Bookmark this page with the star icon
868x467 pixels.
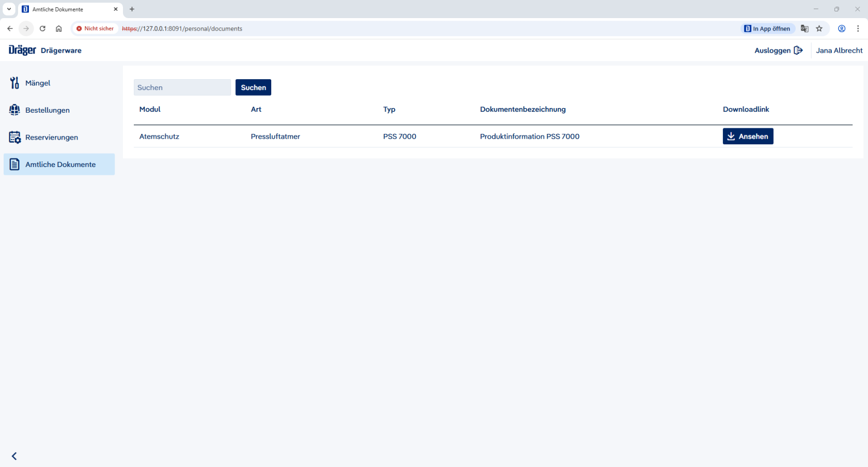pos(819,28)
